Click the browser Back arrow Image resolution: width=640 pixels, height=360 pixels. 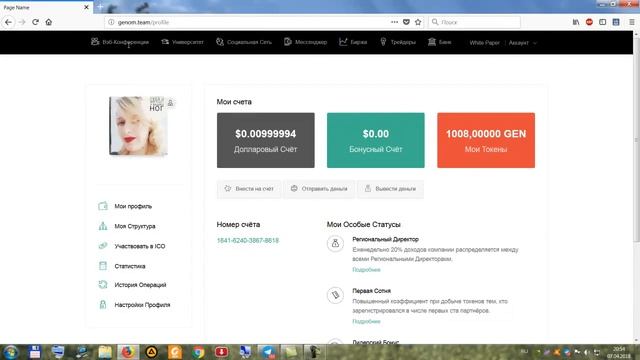pos(9,22)
